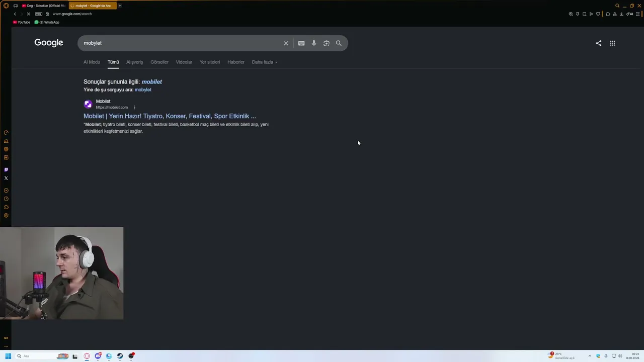Screen dimensions: 644x362
Task: Open the mobilet.com URL breadcrumb
Action: click(112, 107)
